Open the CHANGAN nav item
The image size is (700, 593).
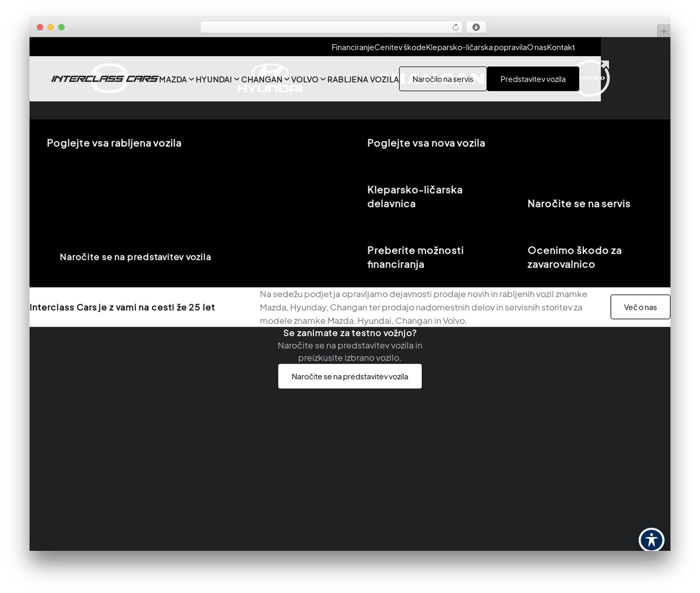(262, 79)
